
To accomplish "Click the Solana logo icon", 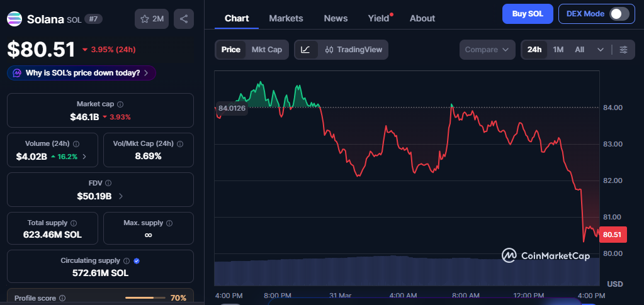I will 14,19.
